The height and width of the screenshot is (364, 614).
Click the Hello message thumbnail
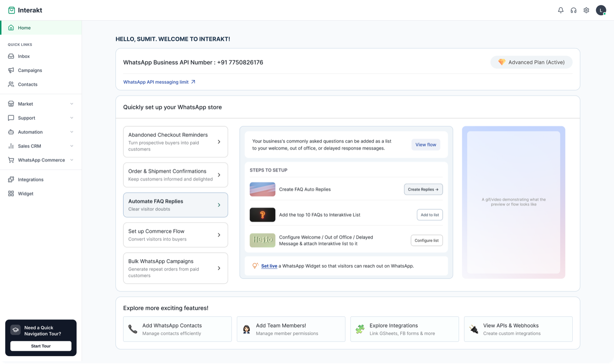262,240
